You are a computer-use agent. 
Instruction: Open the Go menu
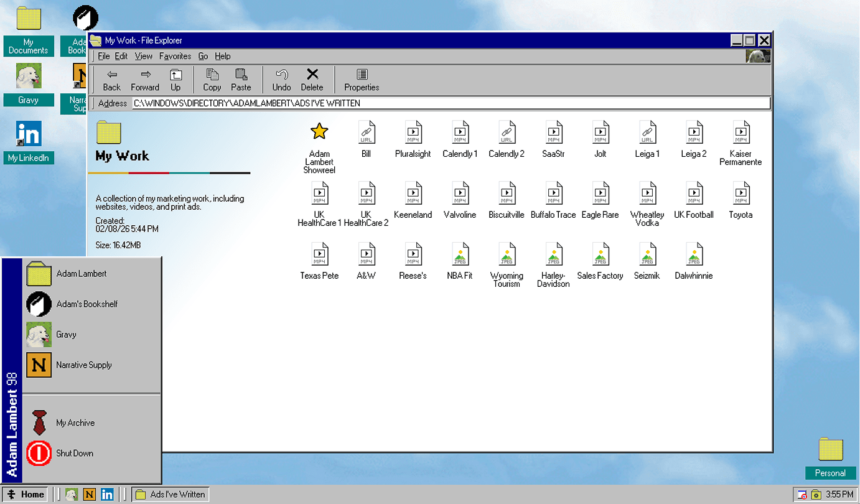point(203,56)
